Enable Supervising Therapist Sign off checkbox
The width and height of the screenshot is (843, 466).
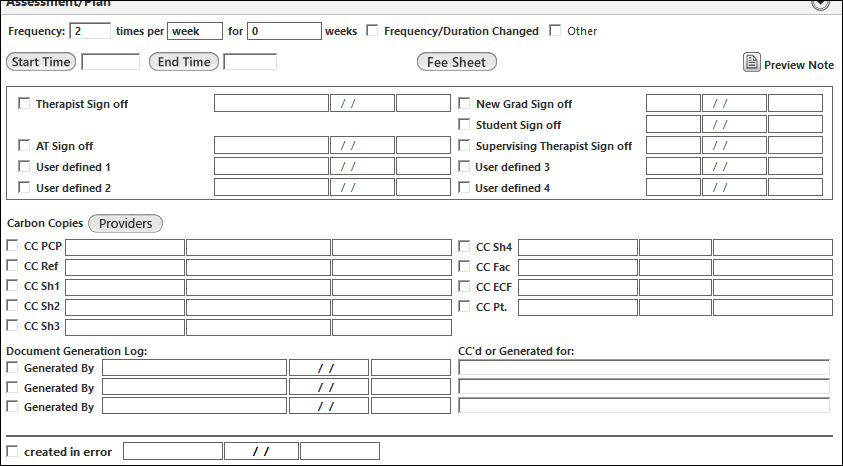464,145
